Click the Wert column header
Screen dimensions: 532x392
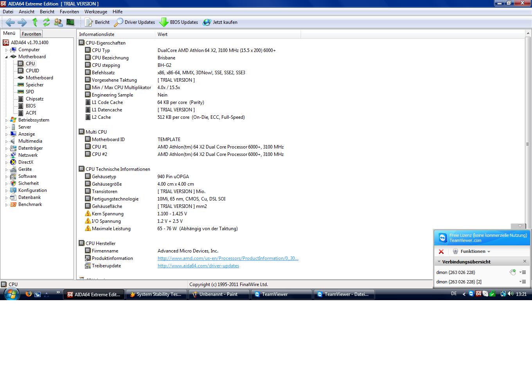228,34
